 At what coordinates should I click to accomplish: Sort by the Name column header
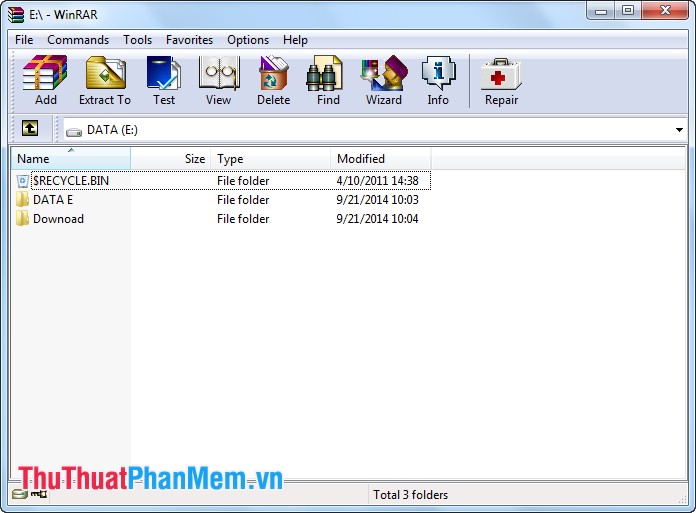coord(70,159)
